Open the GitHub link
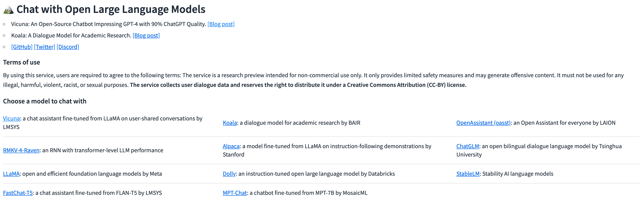 [x=22, y=47]
